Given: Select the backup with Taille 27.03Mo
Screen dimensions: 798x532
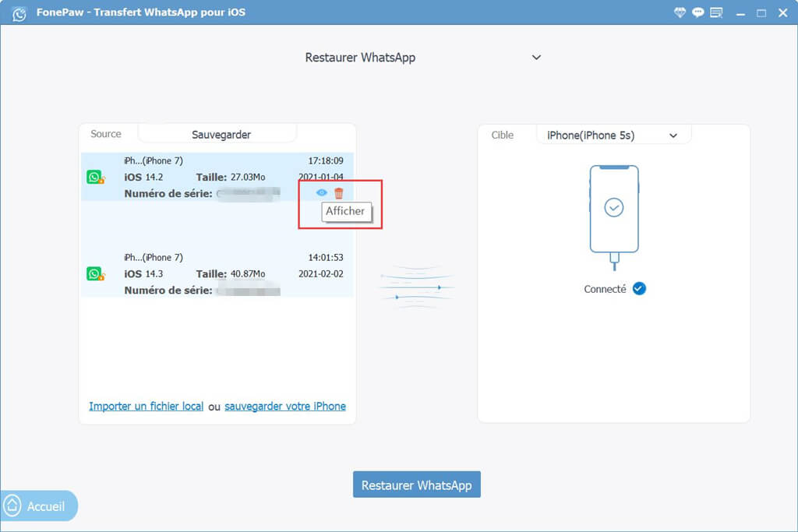Looking at the screenshot, I should tap(217, 177).
